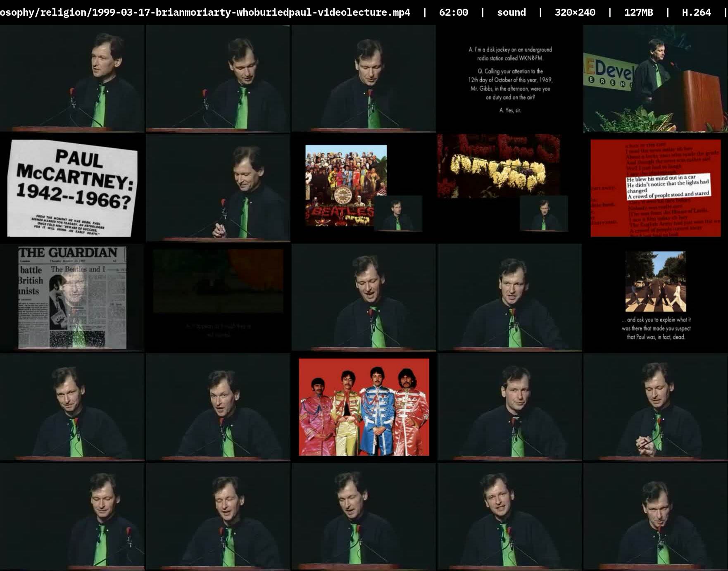728x571 pixels.
Task: Select the bottom-right speaker frame
Action: pos(655,516)
